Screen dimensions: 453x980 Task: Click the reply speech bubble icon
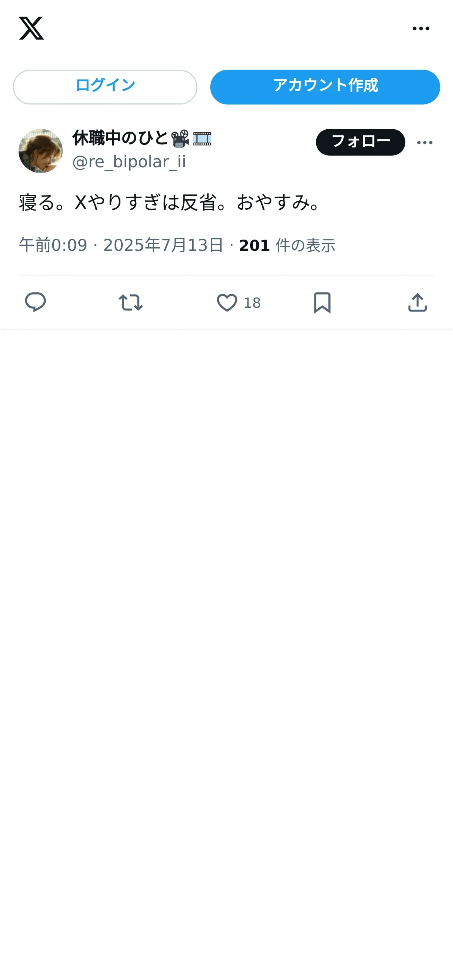35,302
